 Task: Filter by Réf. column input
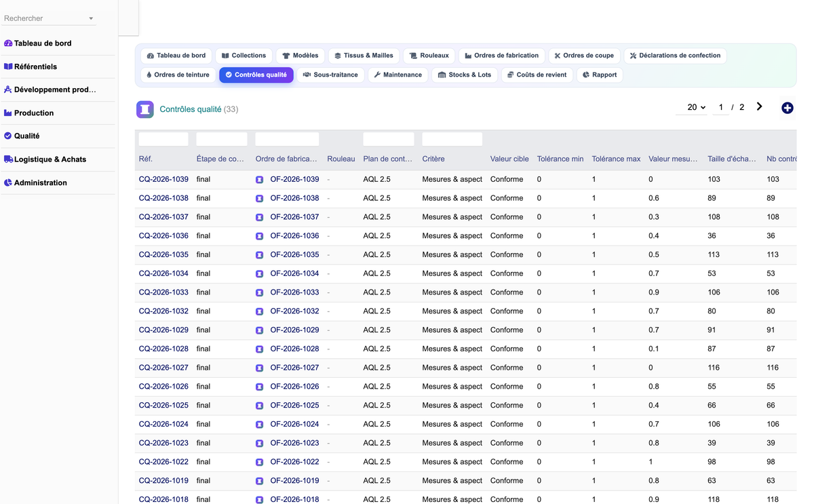pyautogui.click(x=163, y=139)
